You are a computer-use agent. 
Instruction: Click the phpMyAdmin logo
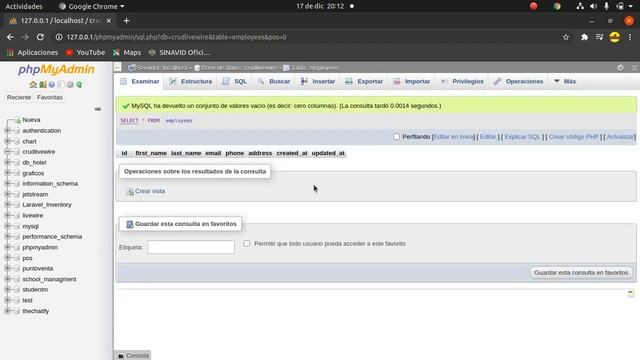pyautogui.click(x=56, y=69)
